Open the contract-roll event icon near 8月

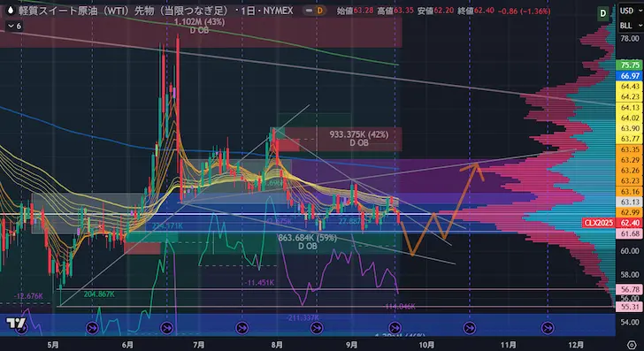[x=317, y=328]
